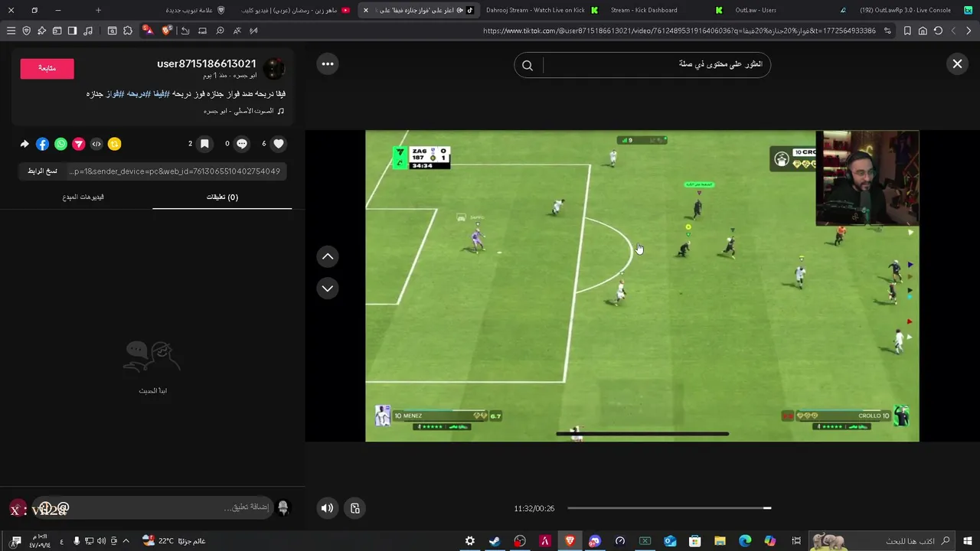
Task: Click the address bar with tiktok URL
Action: 679,31
